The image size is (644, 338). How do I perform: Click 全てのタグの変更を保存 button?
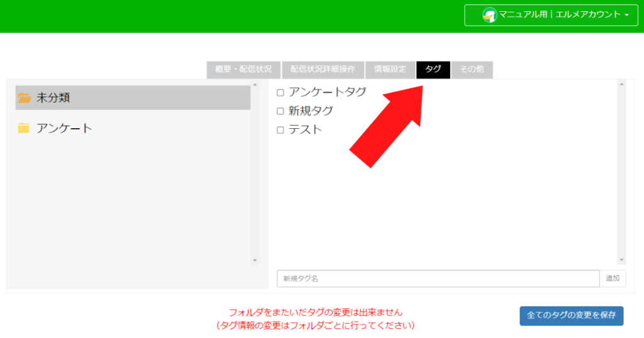point(571,315)
